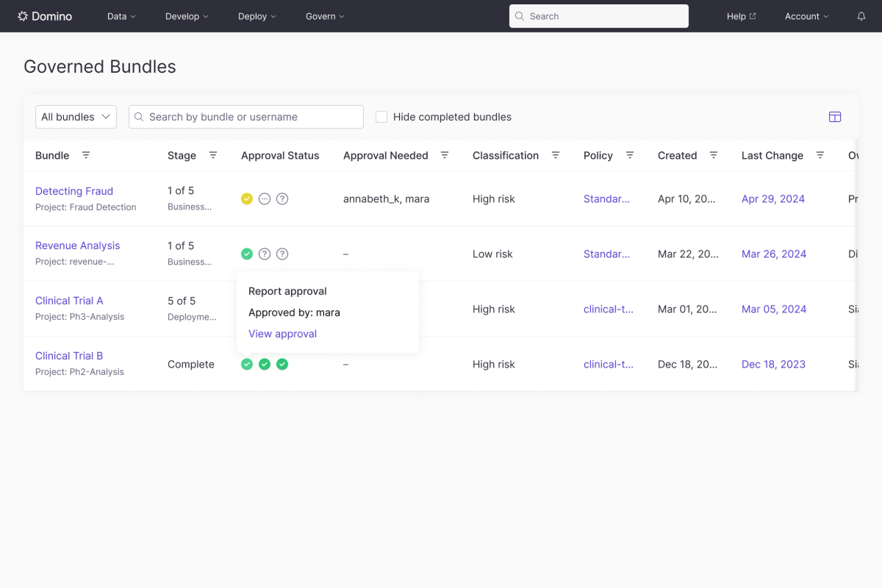Click the green approved icon on Revenue Analysis
This screenshot has width=882, height=588.
[x=247, y=254]
